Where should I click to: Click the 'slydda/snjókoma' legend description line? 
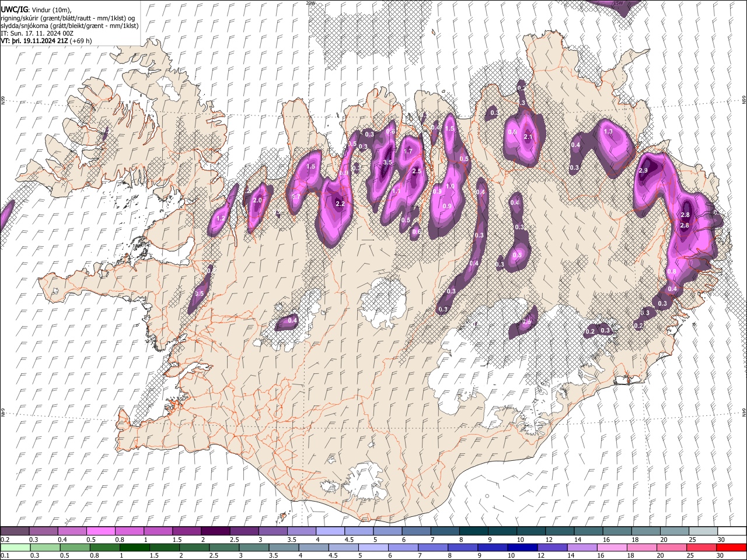point(69,26)
